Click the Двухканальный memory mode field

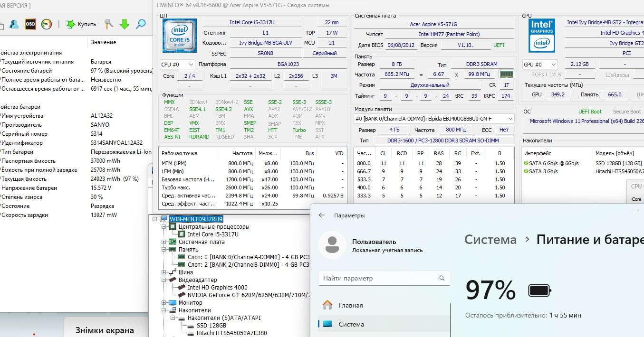pyautogui.click(x=430, y=85)
